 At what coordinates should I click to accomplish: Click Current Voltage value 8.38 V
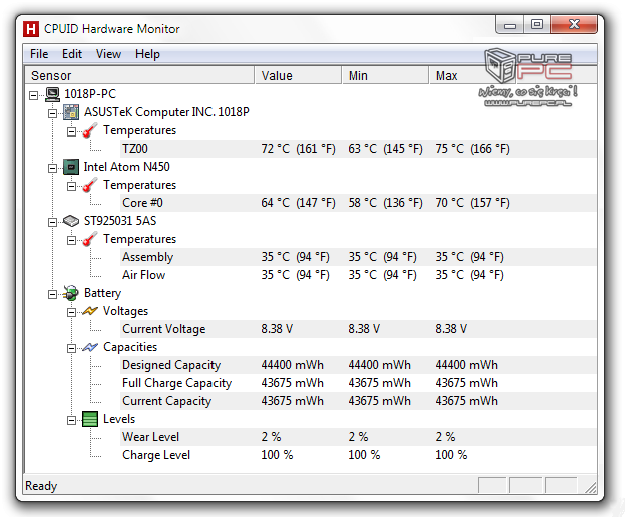277,329
